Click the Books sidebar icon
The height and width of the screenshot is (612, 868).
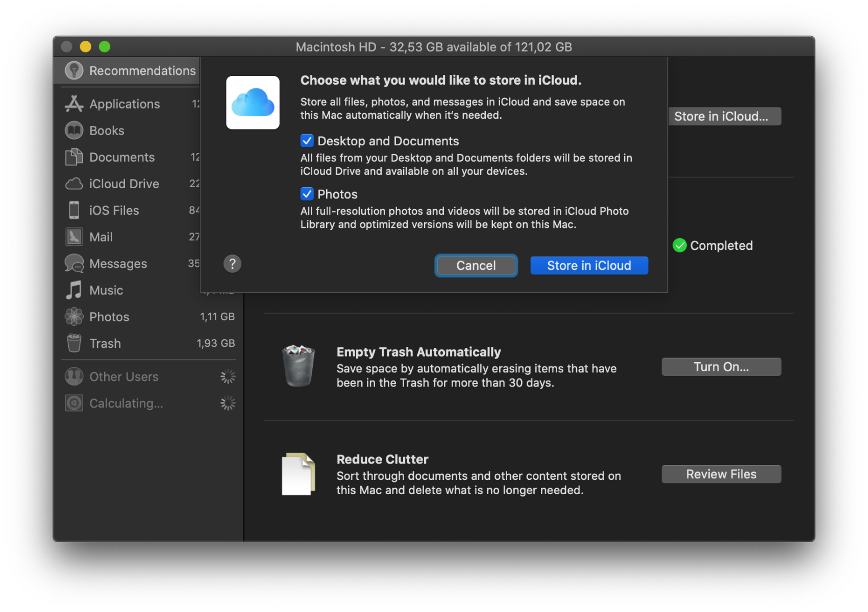(x=74, y=131)
